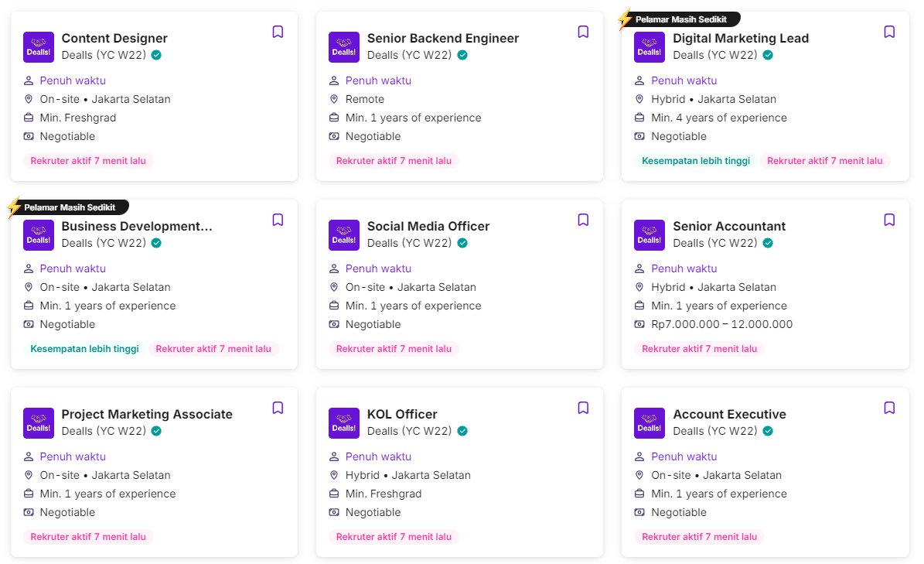The height and width of the screenshot is (564, 924).
Task: Open the KOL Officer job title
Action: click(402, 415)
